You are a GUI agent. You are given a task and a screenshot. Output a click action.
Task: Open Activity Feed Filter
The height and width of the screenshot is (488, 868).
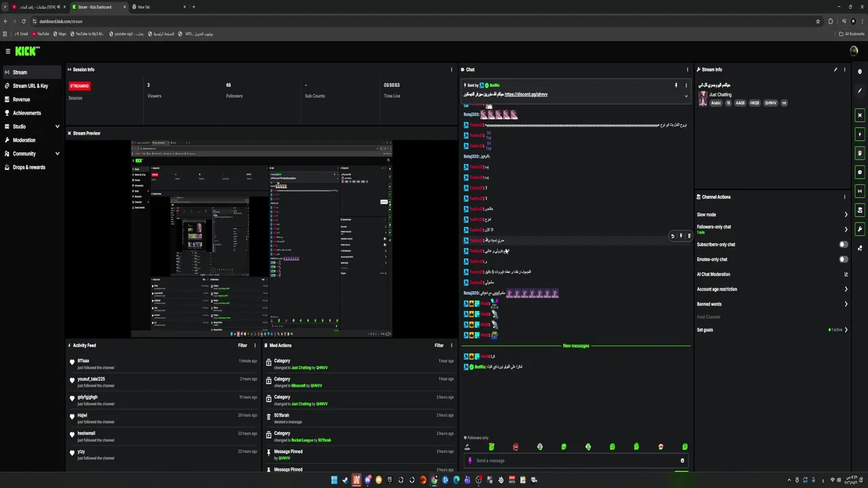coord(243,345)
